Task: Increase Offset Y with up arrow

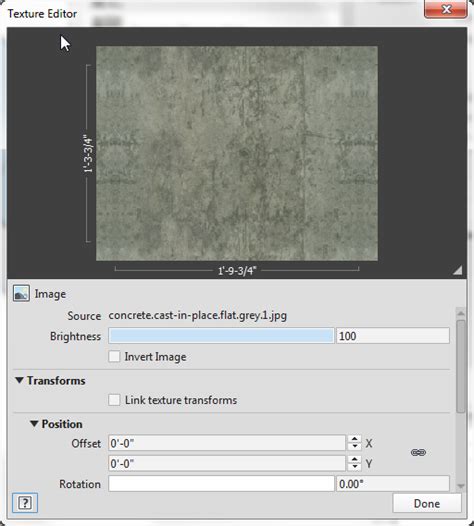Action: (x=355, y=460)
